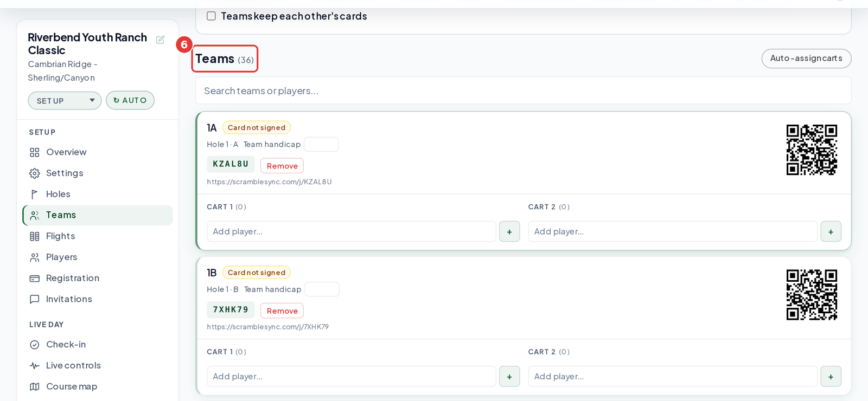Image resolution: width=868 pixels, height=401 pixels.
Task: Add player plus button for 1A Cart 2
Action: [831, 231]
